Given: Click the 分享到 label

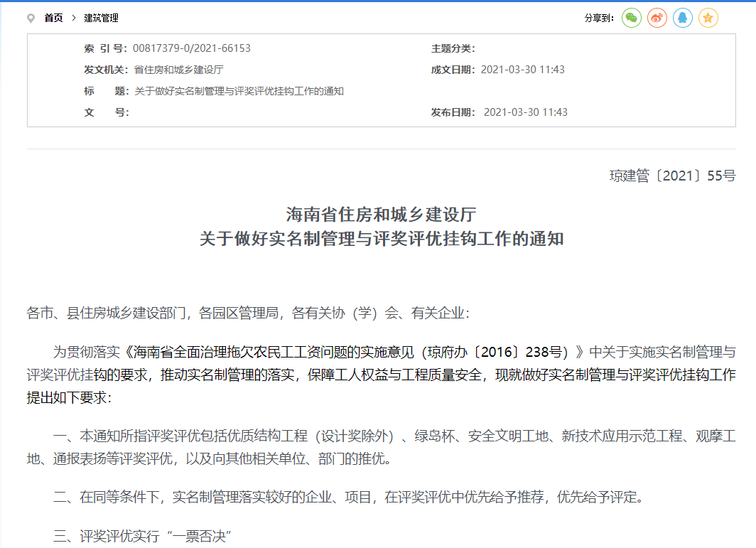Looking at the screenshot, I should point(598,18).
